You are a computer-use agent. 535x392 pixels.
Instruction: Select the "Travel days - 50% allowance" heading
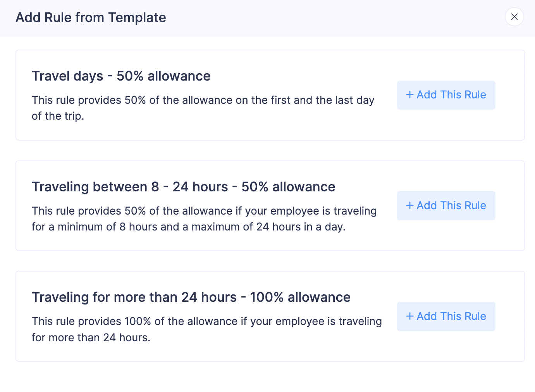(121, 76)
